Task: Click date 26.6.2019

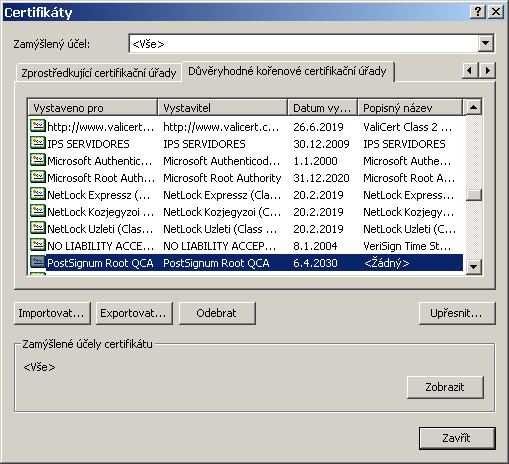Action: 318,127
